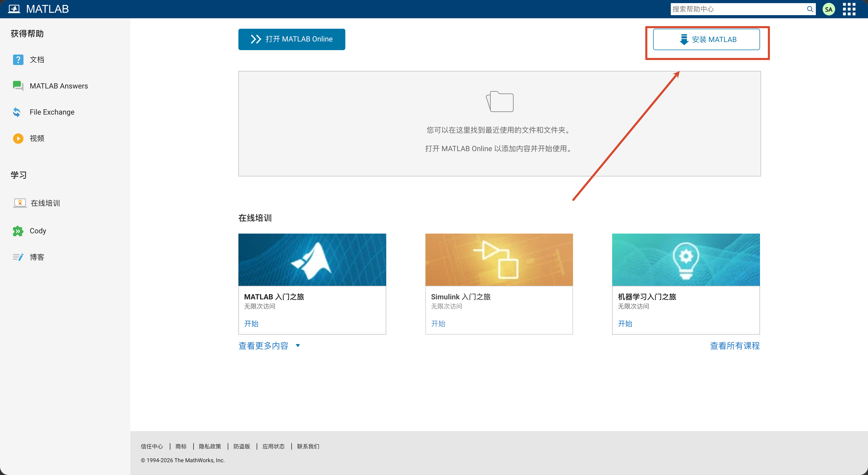
Task: Click the Simulink 入门之旅 course title
Action: click(x=461, y=297)
